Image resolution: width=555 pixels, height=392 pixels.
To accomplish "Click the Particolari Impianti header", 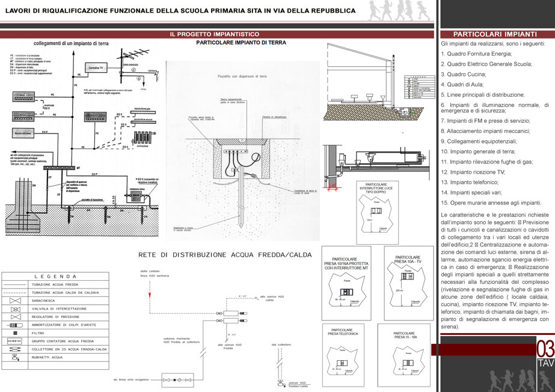I will point(495,34).
